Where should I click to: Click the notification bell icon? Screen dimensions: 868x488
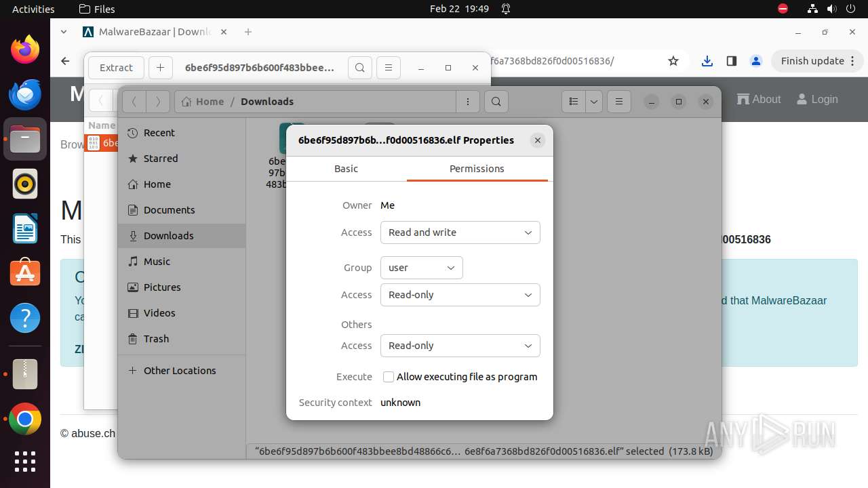click(x=506, y=9)
